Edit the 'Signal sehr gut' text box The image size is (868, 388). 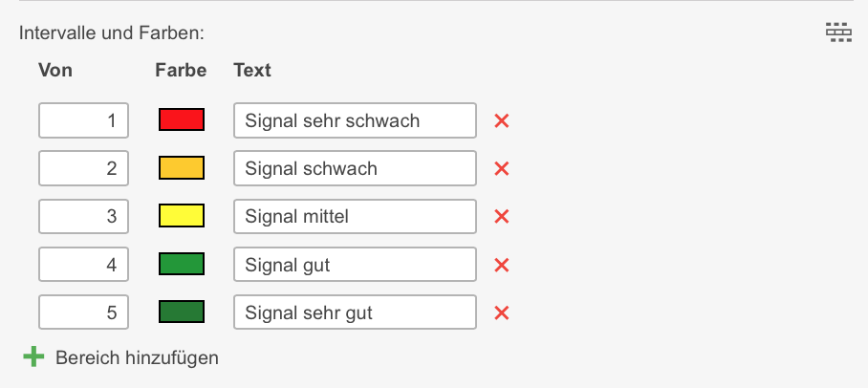pyautogui.click(x=355, y=312)
